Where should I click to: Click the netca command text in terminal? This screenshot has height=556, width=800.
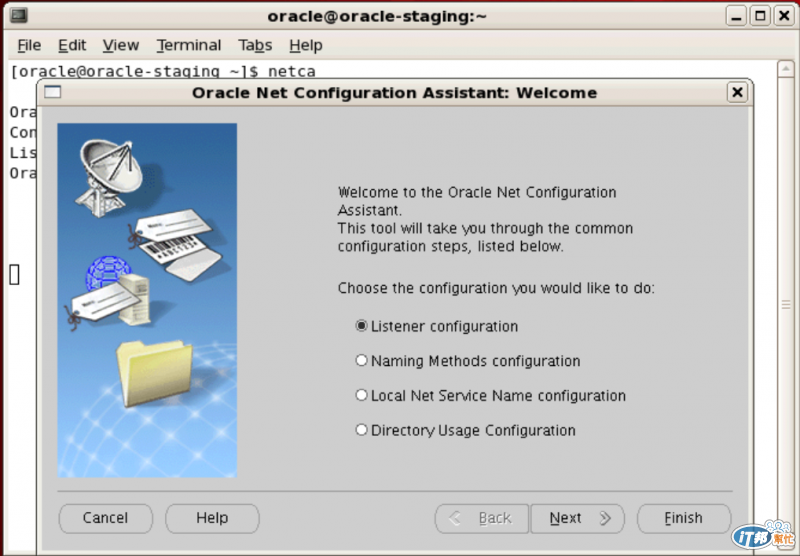tap(292, 71)
